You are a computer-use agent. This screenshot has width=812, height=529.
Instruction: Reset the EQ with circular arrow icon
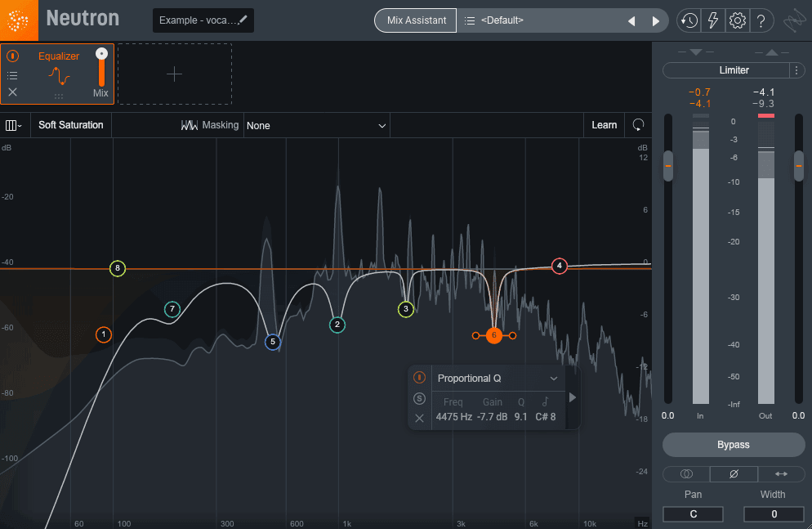pyautogui.click(x=638, y=125)
